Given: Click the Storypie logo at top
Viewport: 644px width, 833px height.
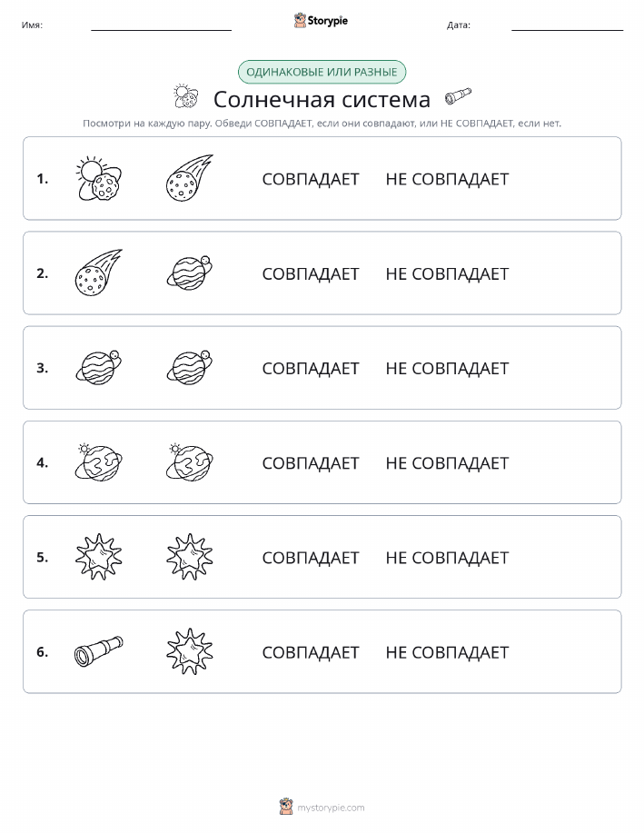Looking at the screenshot, I should [x=321, y=21].
